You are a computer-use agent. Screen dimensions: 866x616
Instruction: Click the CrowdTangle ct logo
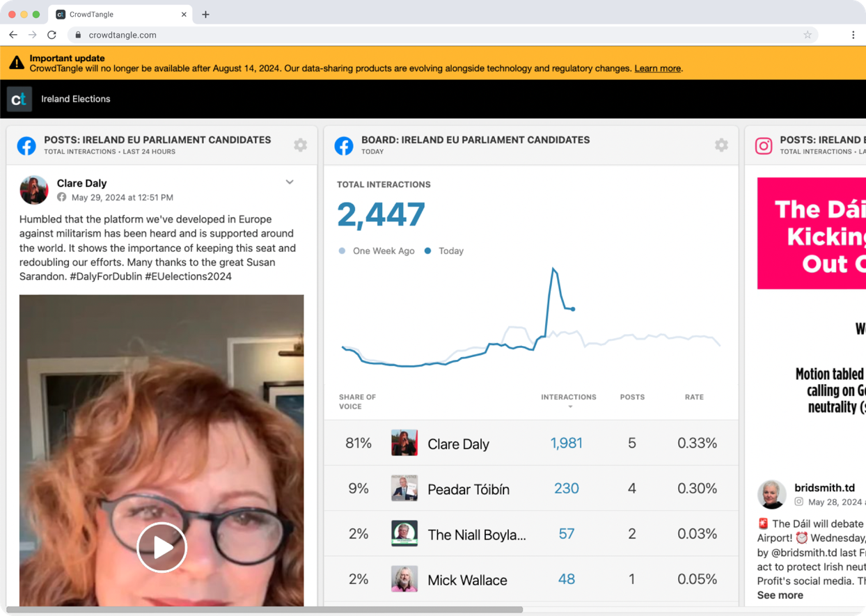point(19,99)
